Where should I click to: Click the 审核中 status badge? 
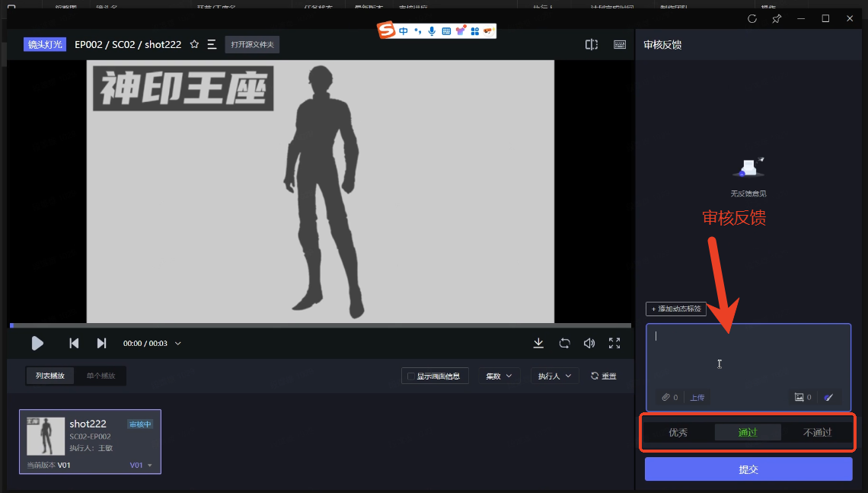(140, 424)
